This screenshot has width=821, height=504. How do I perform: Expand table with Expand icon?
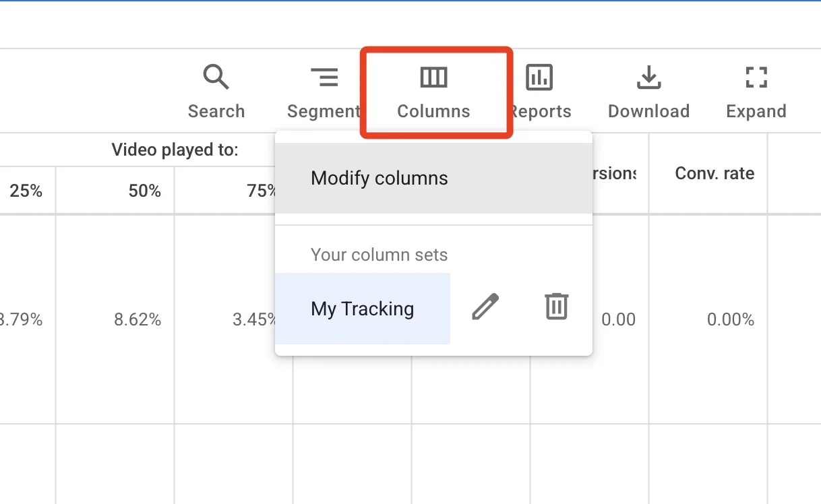click(756, 78)
